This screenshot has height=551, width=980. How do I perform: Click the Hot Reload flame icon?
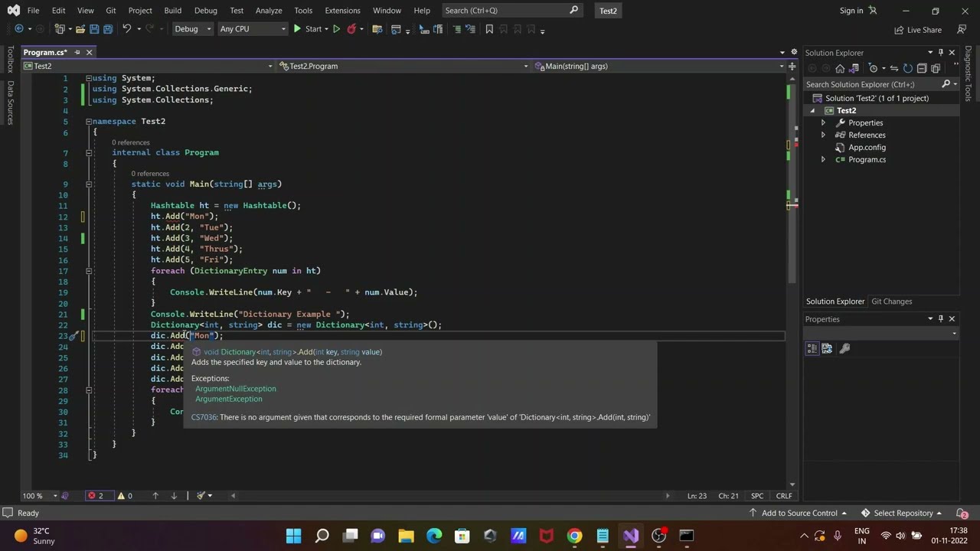[351, 29]
